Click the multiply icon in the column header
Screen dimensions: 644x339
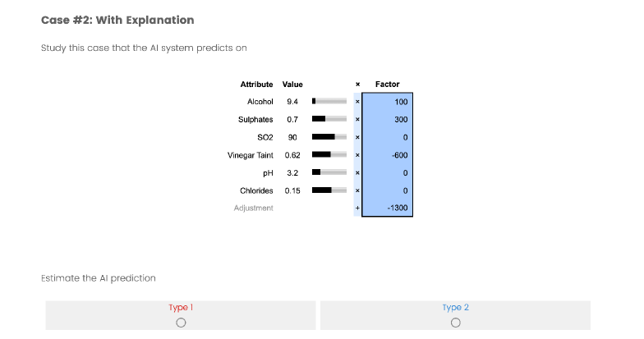point(357,85)
